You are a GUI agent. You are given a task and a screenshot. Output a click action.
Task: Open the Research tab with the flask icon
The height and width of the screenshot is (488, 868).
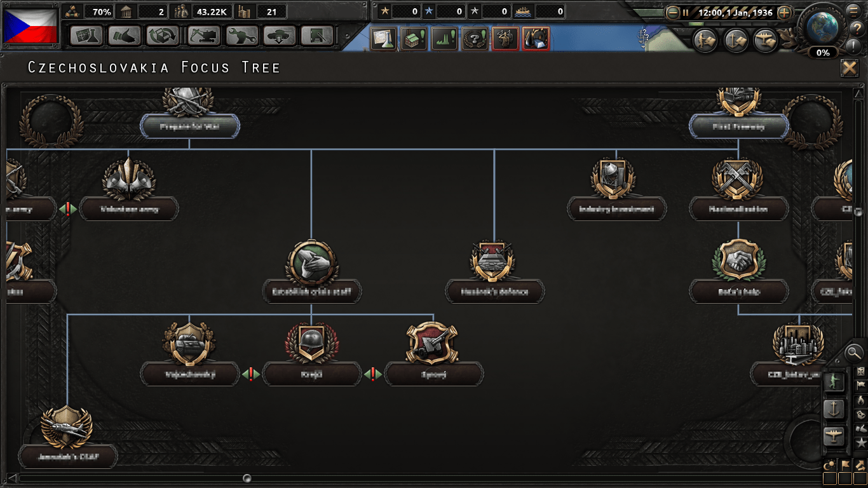point(87,36)
